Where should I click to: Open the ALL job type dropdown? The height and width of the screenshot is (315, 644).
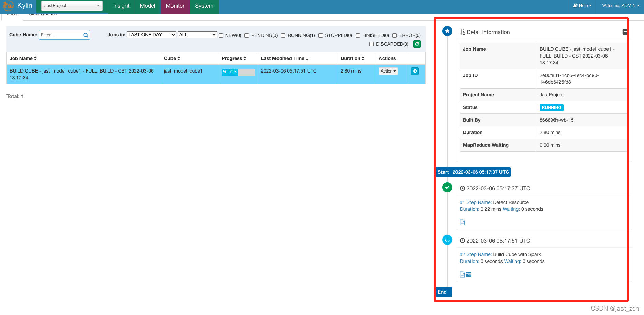pyautogui.click(x=197, y=35)
